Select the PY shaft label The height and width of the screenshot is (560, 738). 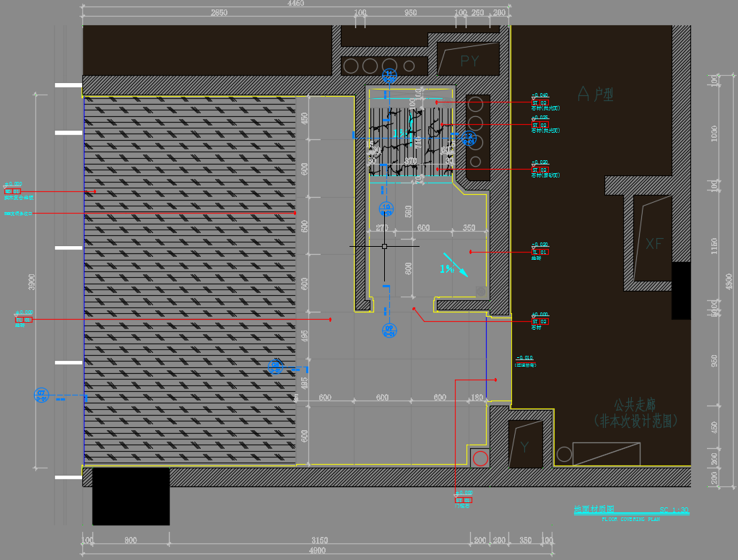[469, 61]
